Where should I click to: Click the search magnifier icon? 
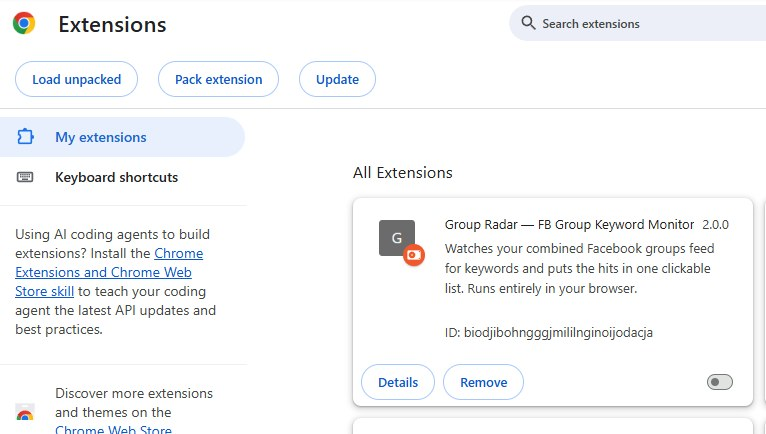[x=528, y=23]
